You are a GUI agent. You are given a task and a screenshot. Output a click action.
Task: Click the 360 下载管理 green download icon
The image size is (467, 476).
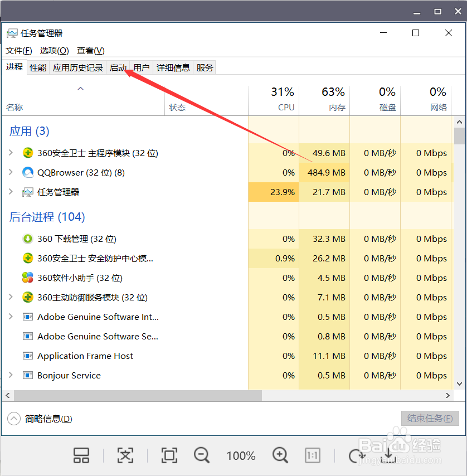click(x=28, y=239)
